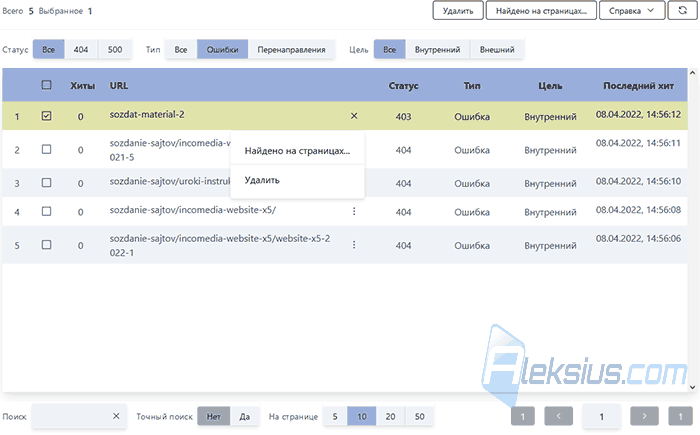Open the three-dot menu for row 4
700x435 pixels.
pos(354,211)
